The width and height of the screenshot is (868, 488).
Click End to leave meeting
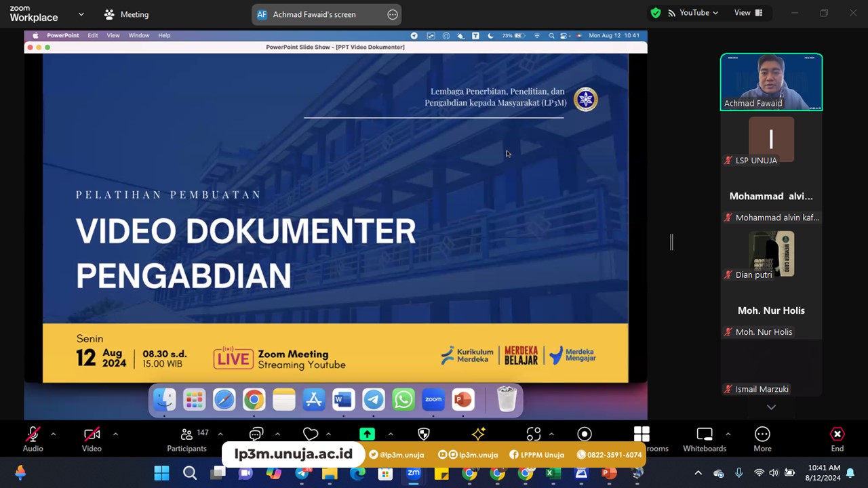837,438
